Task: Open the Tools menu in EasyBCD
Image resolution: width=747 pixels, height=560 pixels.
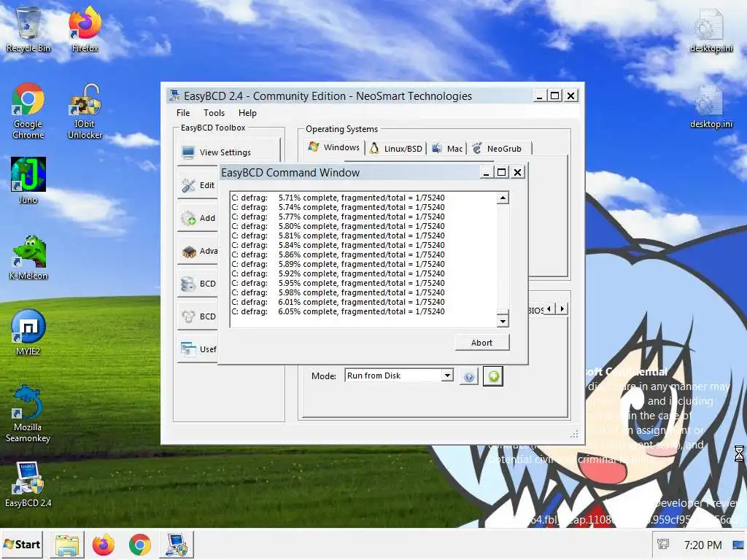Action: tap(214, 113)
